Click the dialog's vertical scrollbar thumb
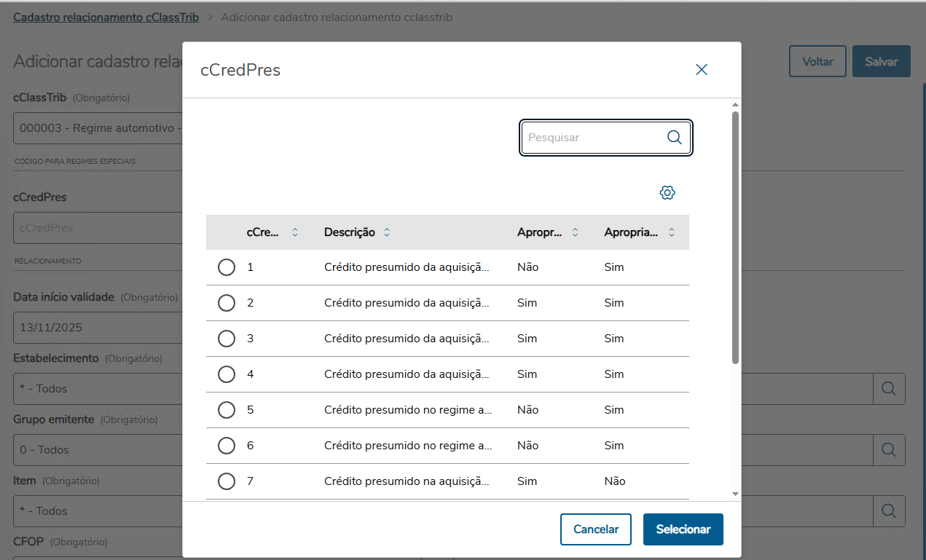The width and height of the screenshot is (926, 560). pyautogui.click(x=735, y=237)
